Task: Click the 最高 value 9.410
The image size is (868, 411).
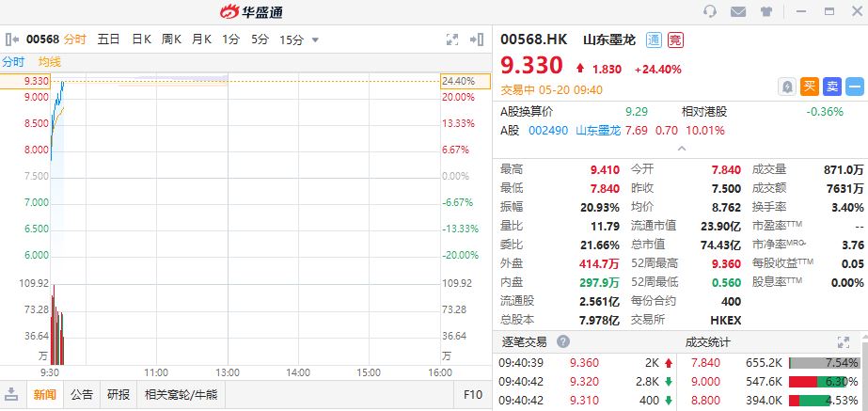Action: point(605,170)
